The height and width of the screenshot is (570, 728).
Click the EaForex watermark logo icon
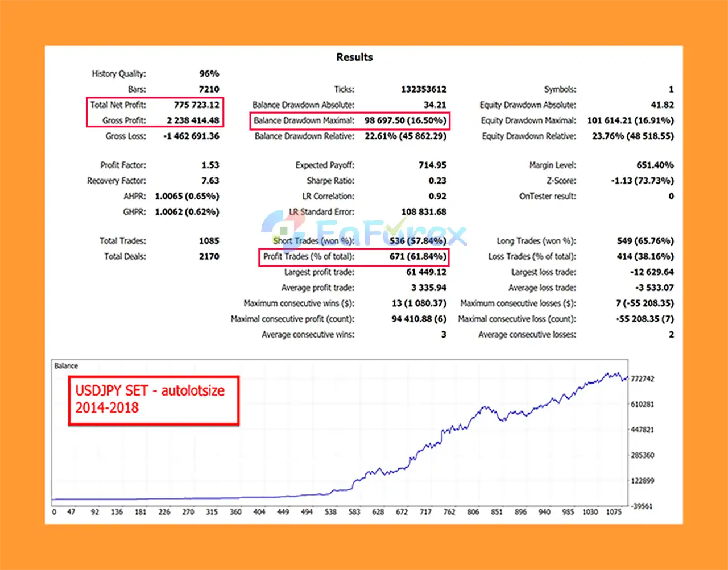(x=286, y=231)
